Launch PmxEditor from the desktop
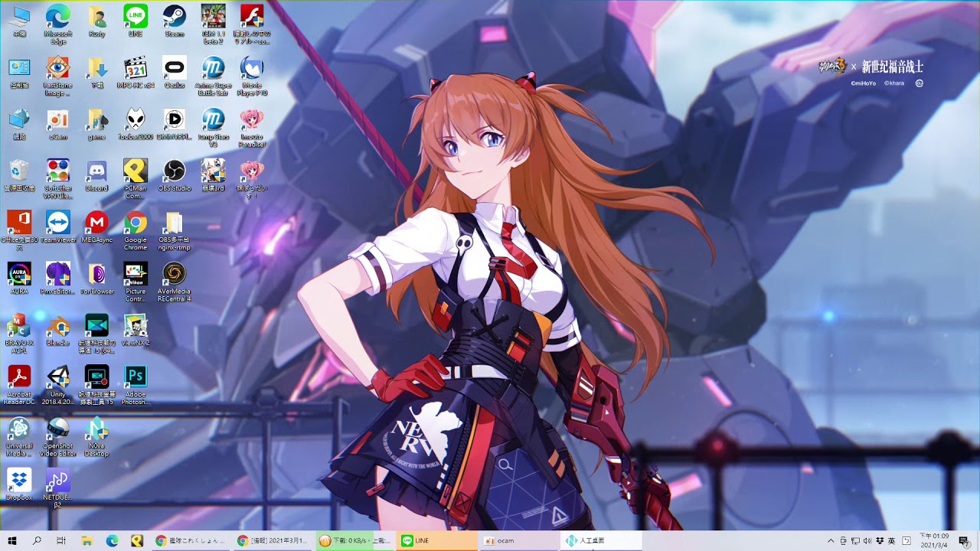This screenshot has height=551, width=980. pyautogui.click(x=58, y=279)
